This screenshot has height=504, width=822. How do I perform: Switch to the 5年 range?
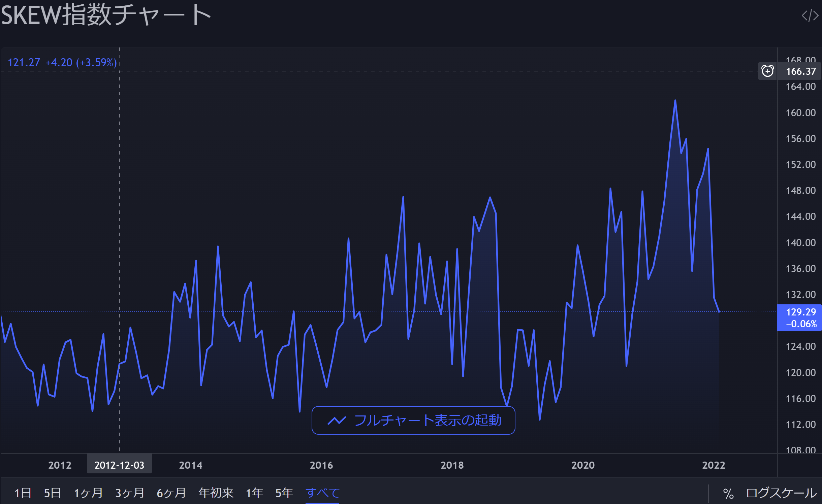pyautogui.click(x=284, y=493)
